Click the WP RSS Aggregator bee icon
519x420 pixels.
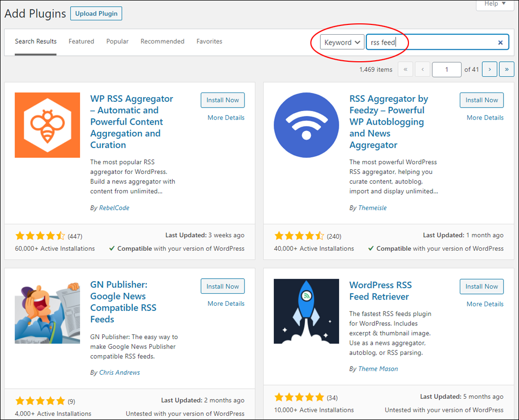(x=47, y=125)
